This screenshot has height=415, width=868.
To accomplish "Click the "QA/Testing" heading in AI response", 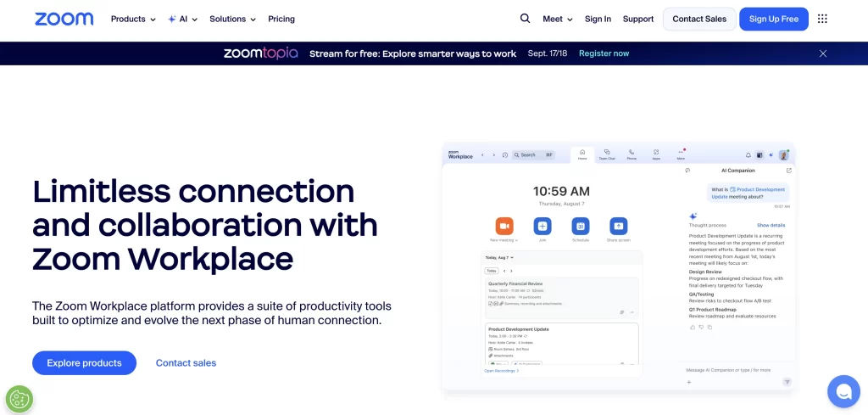I will [701, 294].
